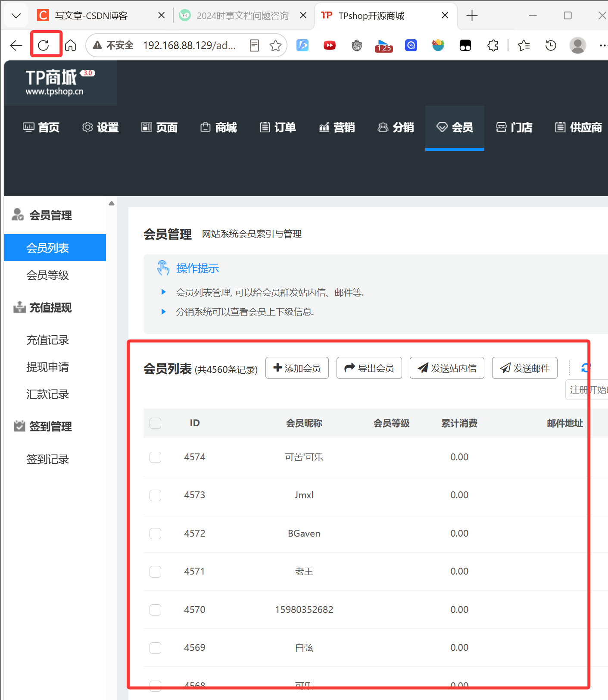The image size is (608, 700).
Task: Check the box for member 4570
Action: 155,609
